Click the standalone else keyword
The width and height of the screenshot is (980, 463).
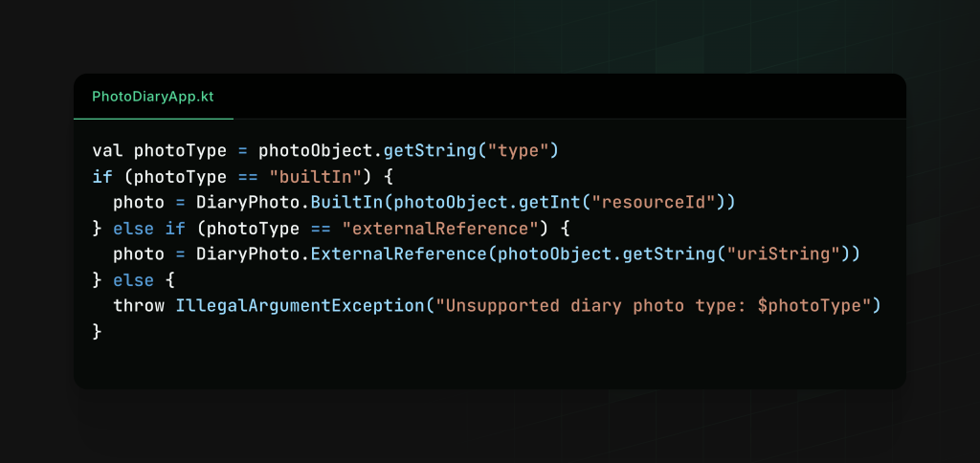click(134, 280)
